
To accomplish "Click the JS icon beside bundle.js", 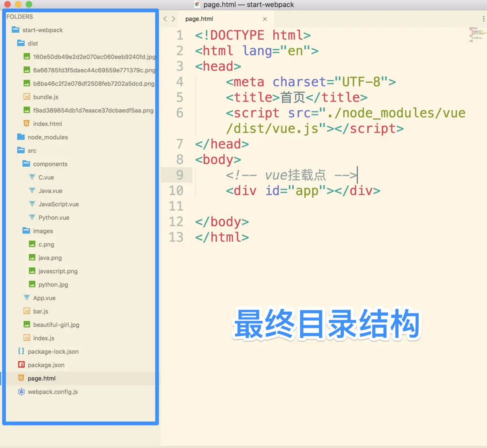I will [27, 97].
